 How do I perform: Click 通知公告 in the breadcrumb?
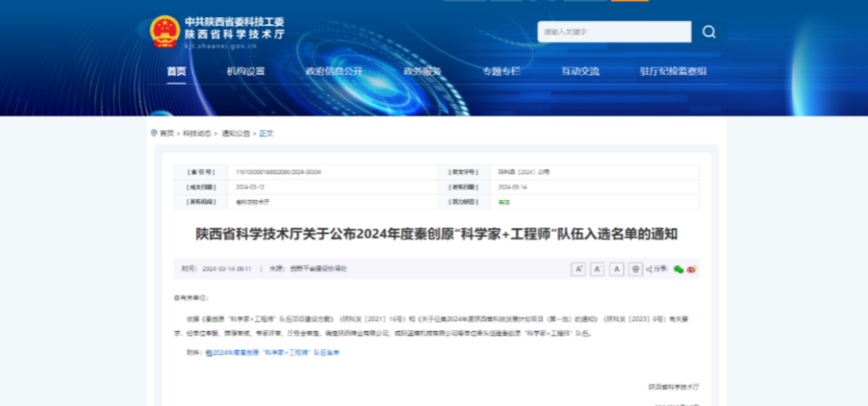[x=236, y=133]
